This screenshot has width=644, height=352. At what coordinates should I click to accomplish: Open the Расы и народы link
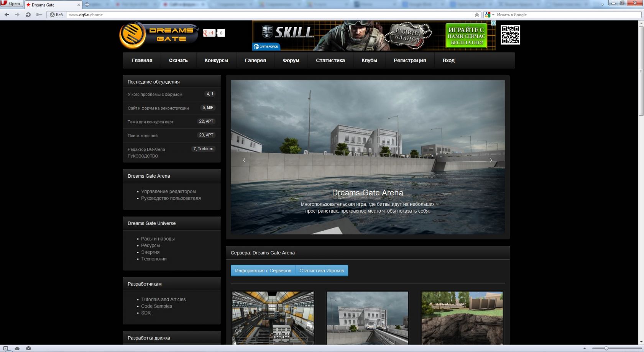click(x=158, y=239)
